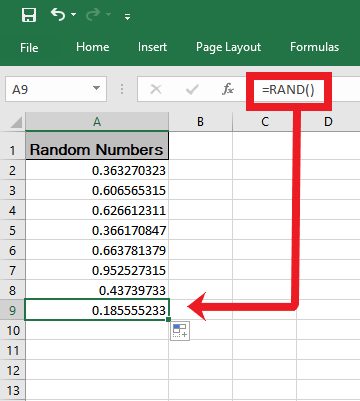Select column A header
This screenshot has width=360, height=401.
point(97,122)
